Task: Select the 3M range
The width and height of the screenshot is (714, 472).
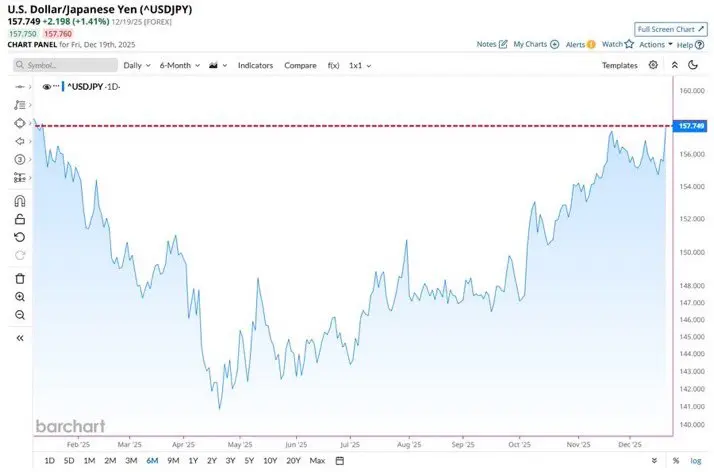Action: pyautogui.click(x=131, y=461)
